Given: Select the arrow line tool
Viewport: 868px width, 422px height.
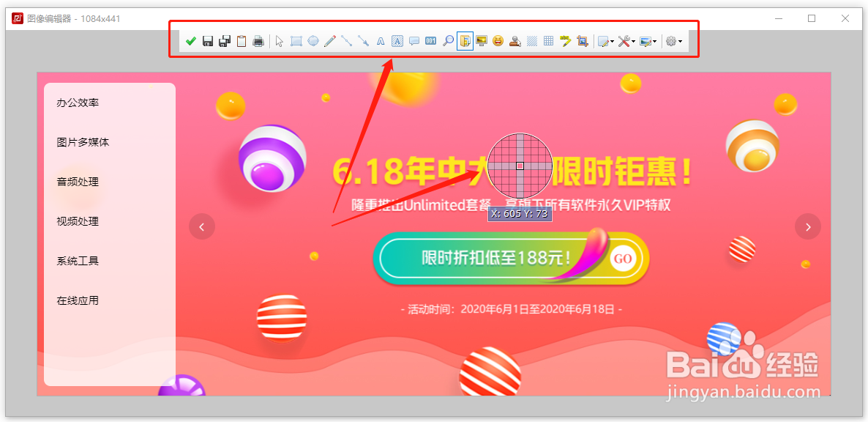Looking at the screenshot, I should tap(363, 41).
